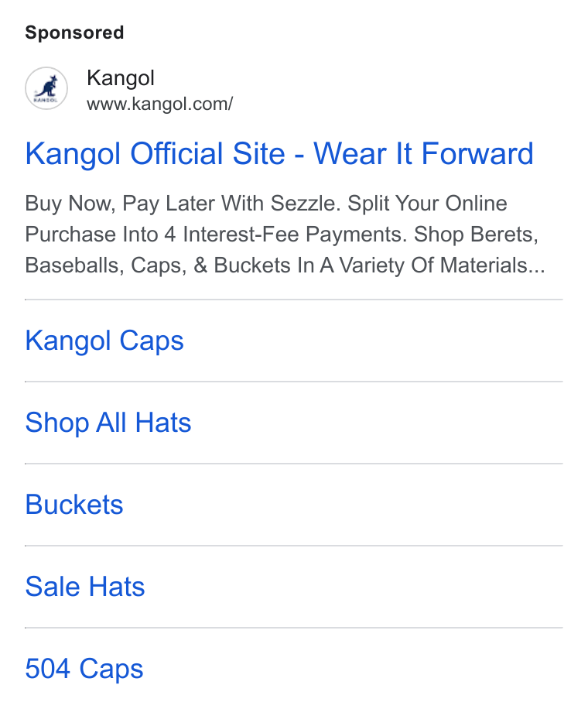The height and width of the screenshot is (709, 588).
Task: Select the Kangol advertiser name
Action: click(x=121, y=77)
